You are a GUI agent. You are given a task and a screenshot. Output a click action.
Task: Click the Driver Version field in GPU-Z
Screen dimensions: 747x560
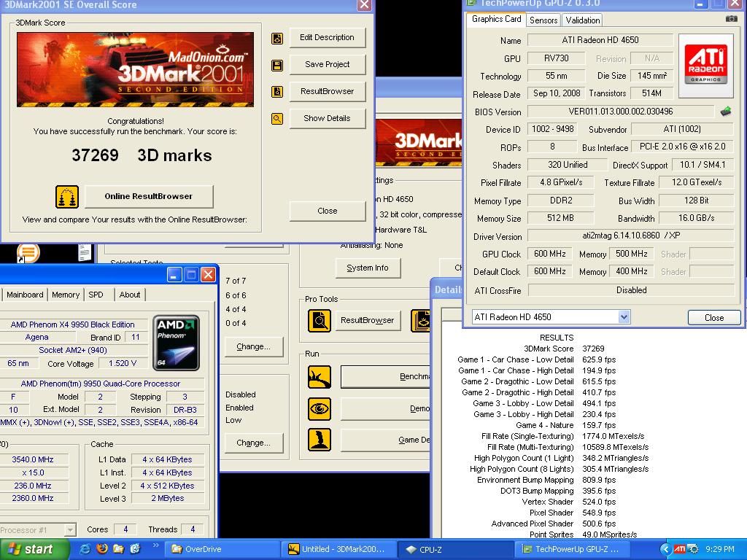coord(631,236)
